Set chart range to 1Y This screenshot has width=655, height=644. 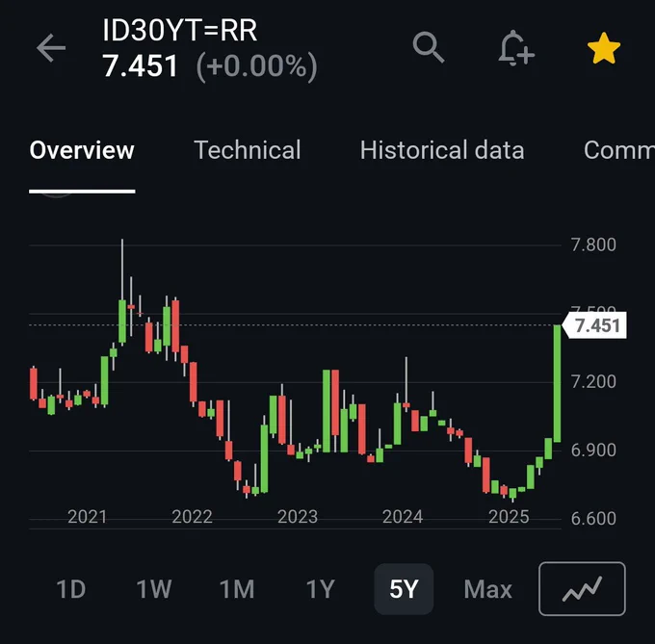[x=321, y=589]
